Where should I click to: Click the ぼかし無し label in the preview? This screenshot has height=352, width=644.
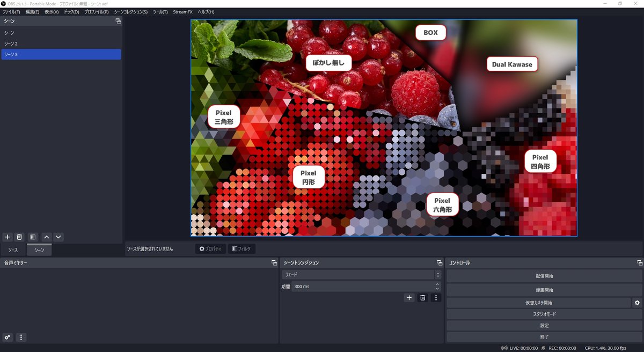pyautogui.click(x=328, y=63)
